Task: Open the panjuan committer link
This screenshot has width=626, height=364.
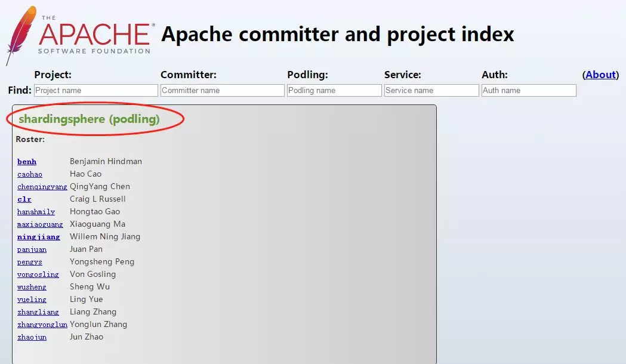Action: pos(32,249)
